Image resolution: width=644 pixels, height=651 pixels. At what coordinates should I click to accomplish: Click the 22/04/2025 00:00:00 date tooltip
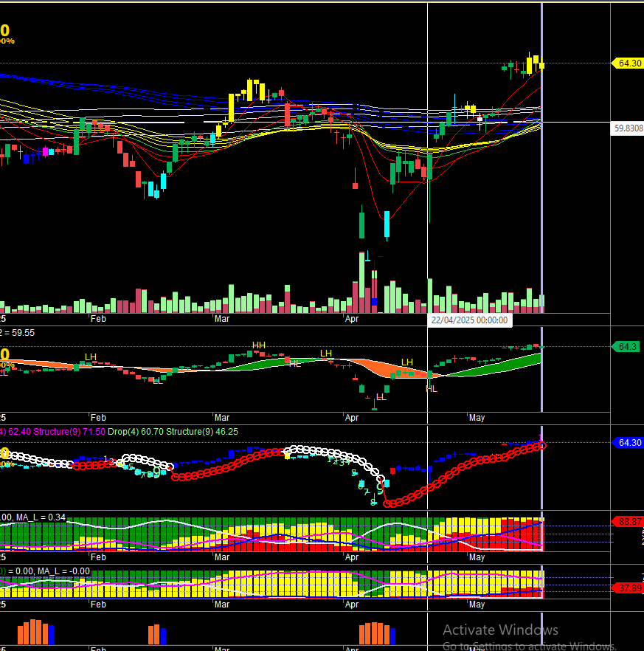[x=469, y=320]
